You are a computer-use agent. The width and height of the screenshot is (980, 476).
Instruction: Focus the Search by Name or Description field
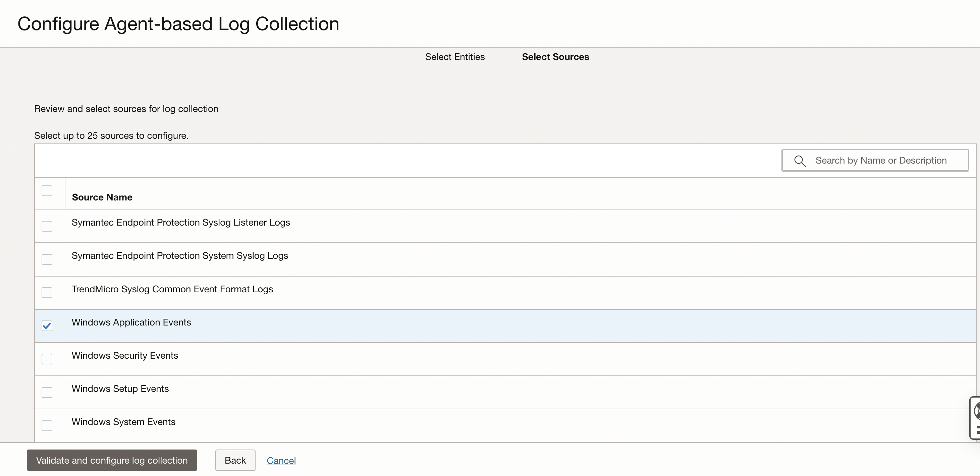pyautogui.click(x=881, y=161)
